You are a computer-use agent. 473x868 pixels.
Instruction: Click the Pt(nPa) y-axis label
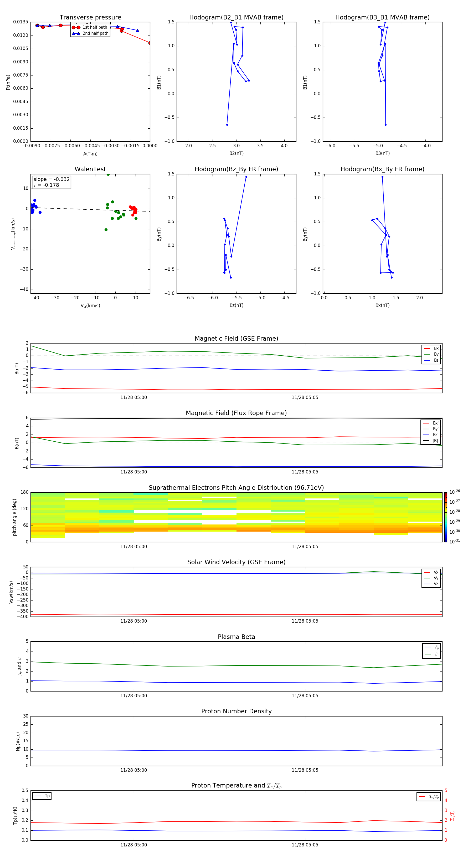click(x=8, y=82)
